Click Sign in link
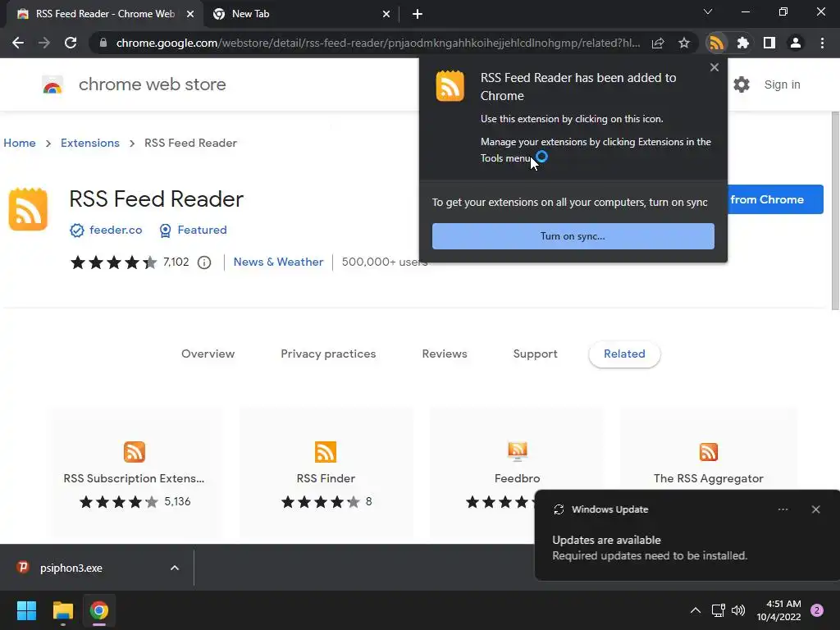Image resolution: width=840 pixels, height=630 pixels. [782, 84]
